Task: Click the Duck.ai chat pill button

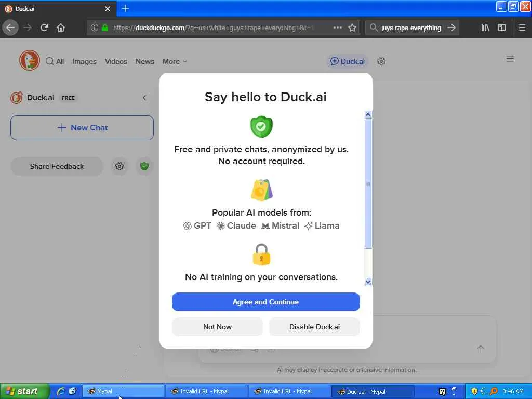Action: (x=348, y=61)
